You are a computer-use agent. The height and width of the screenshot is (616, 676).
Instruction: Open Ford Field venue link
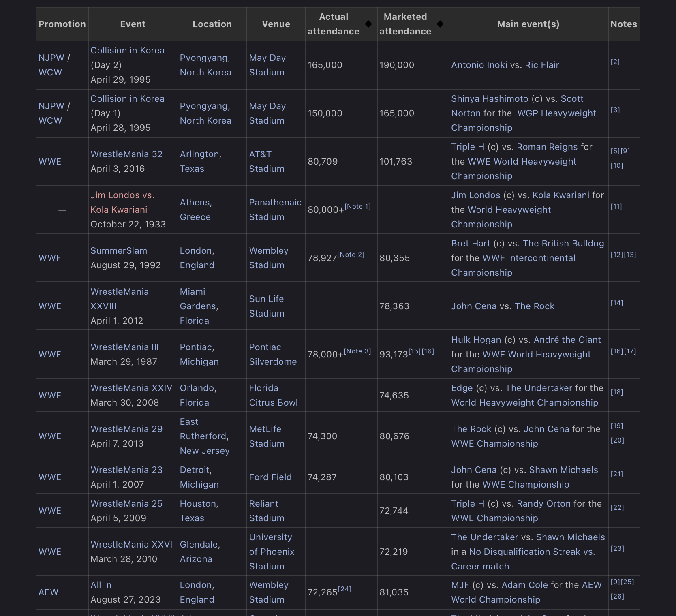270,477
